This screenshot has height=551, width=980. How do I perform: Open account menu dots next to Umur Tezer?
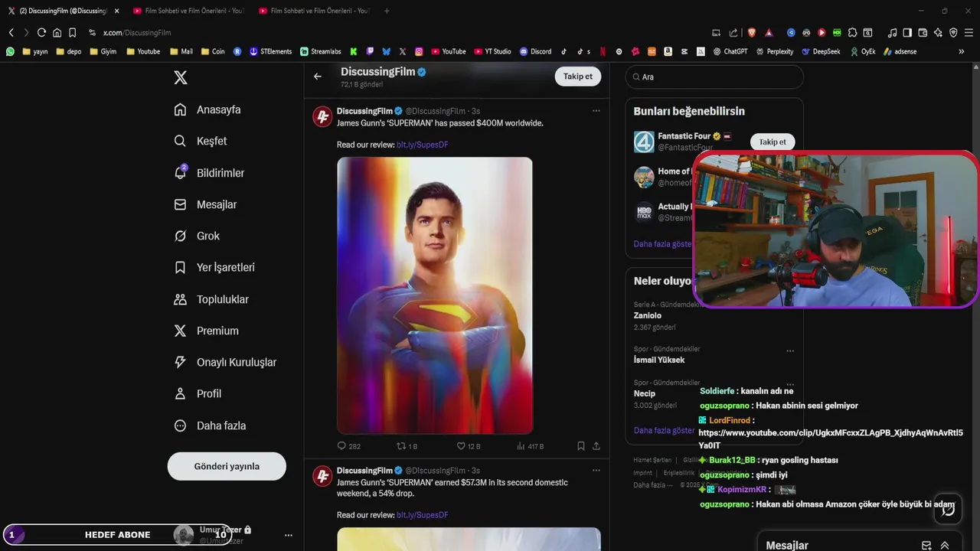point(289,535)
